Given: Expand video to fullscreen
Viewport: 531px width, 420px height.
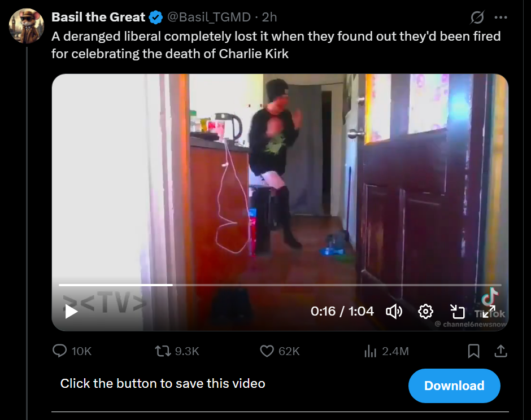Looking at the screenshot, I should tap(488, 312).
